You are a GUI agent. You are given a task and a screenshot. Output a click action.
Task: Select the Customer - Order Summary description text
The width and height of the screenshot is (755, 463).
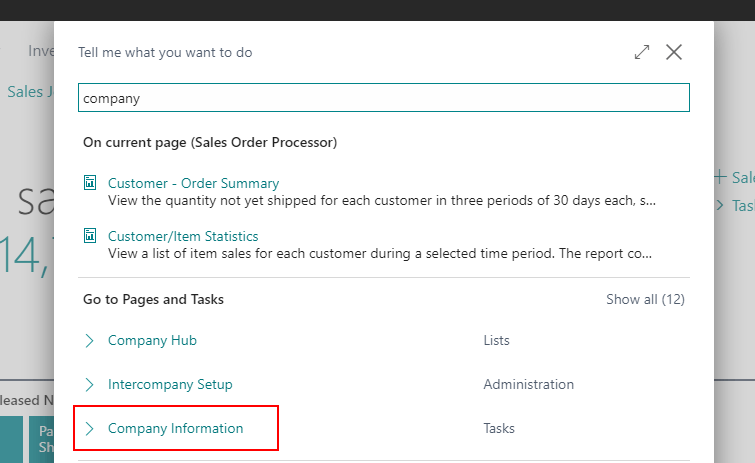point(382,201)
